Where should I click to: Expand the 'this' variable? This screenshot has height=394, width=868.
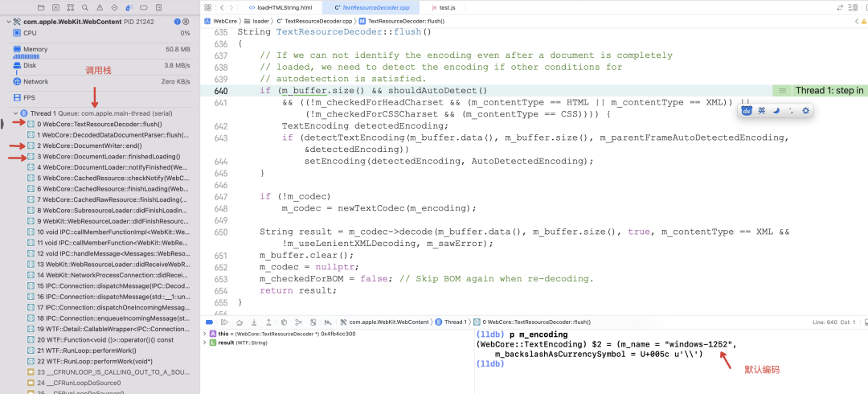click(x=205, y=334)
